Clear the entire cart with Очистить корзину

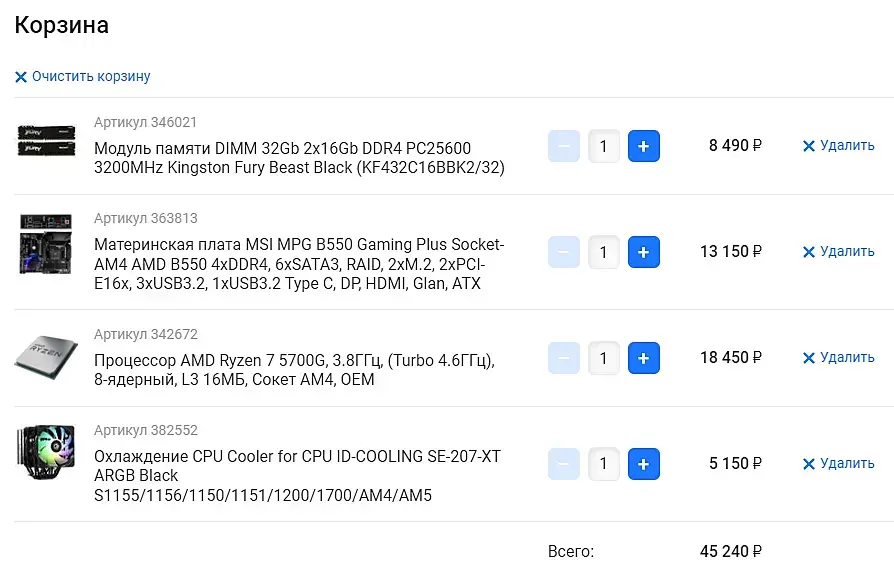click(83, 77)
